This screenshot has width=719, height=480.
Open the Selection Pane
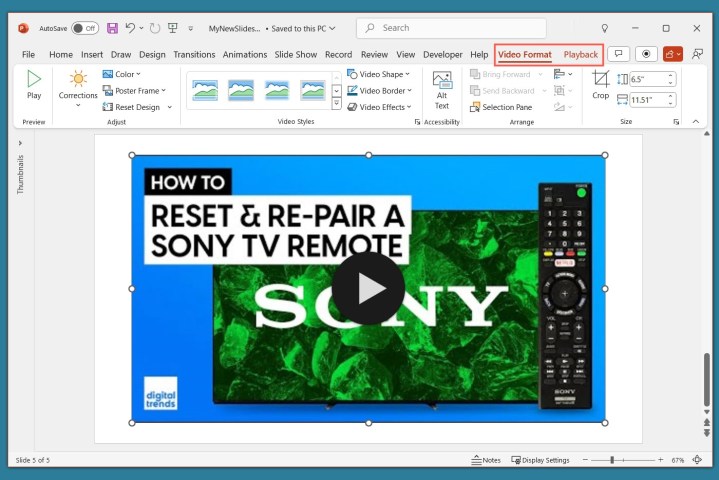[501, 107]
